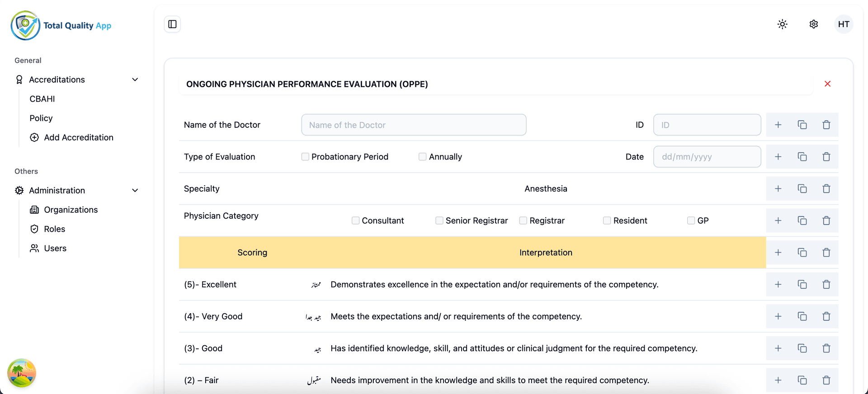Click the ID input field
The width and height of the screenshot is (868, 394).
point(707,125)
